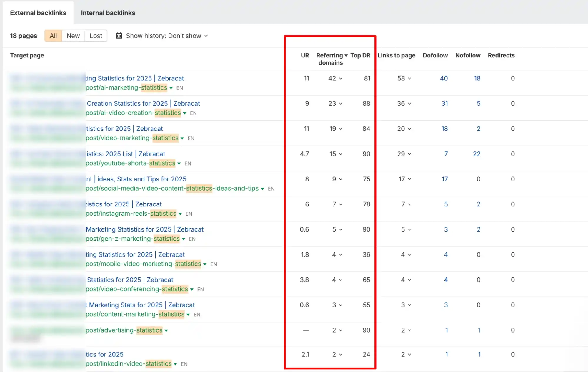Open the Marketing Statistics for 2025 Gen-Z title
The width and height of the screenshot is (588, 372).
145,229
